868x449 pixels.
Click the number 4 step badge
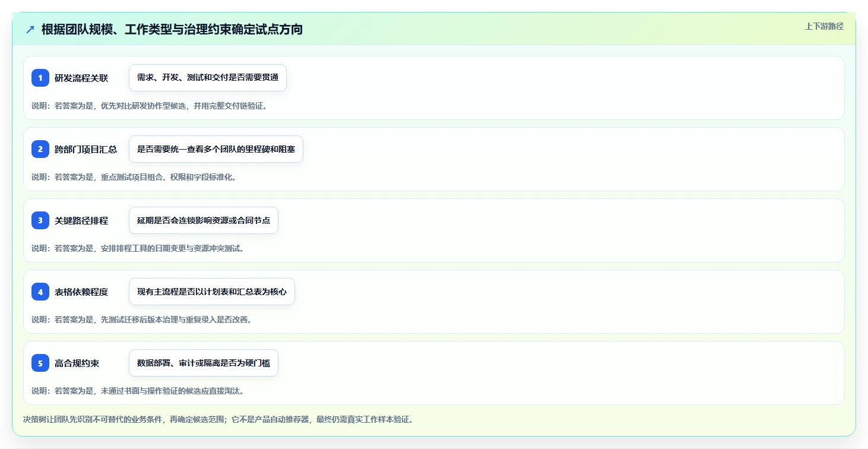pos(40,292)
